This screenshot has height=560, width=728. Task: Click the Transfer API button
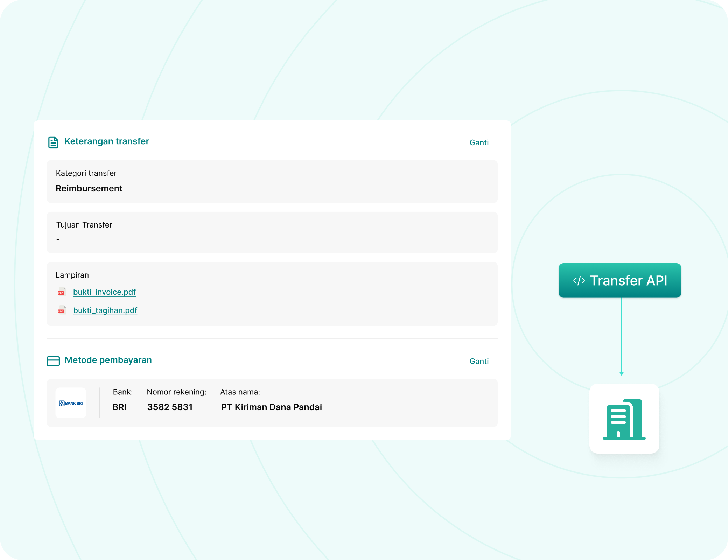620,281
